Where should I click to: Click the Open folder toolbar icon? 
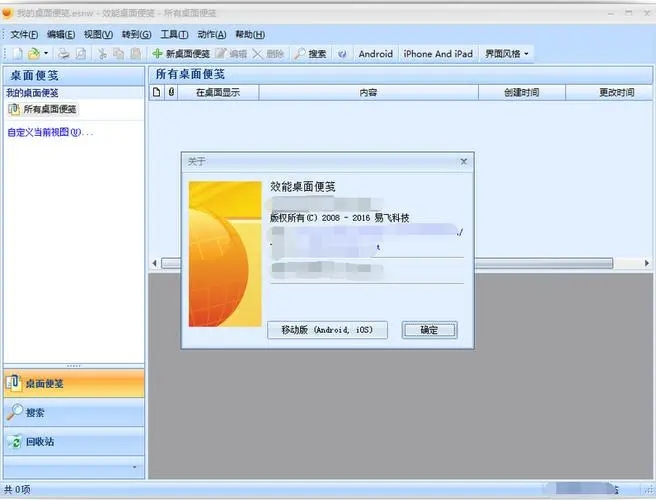(x=33, y=54)
